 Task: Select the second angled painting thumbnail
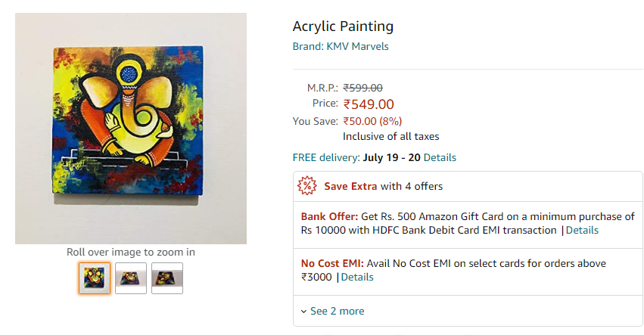pos(131,278)
